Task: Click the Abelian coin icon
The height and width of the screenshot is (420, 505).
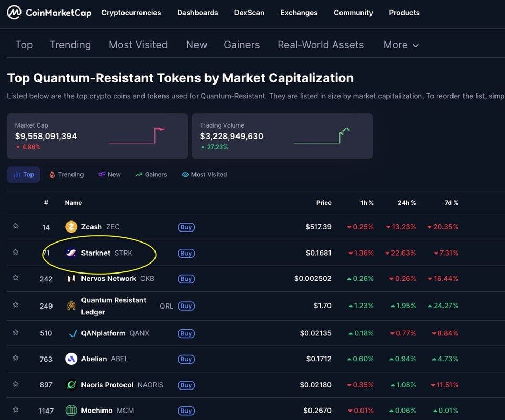Action: coord(71,359)
